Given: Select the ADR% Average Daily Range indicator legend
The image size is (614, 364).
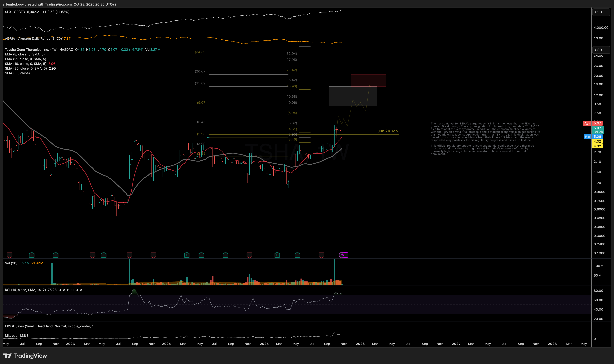Looking at the screenshot, I should click(x=33, y=38).
